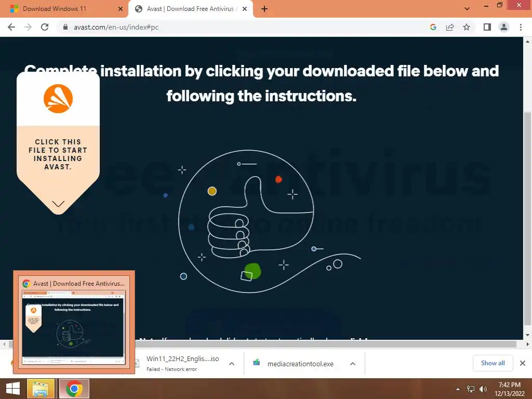
Task: Close the Avast tab
Action: point(245,9)
